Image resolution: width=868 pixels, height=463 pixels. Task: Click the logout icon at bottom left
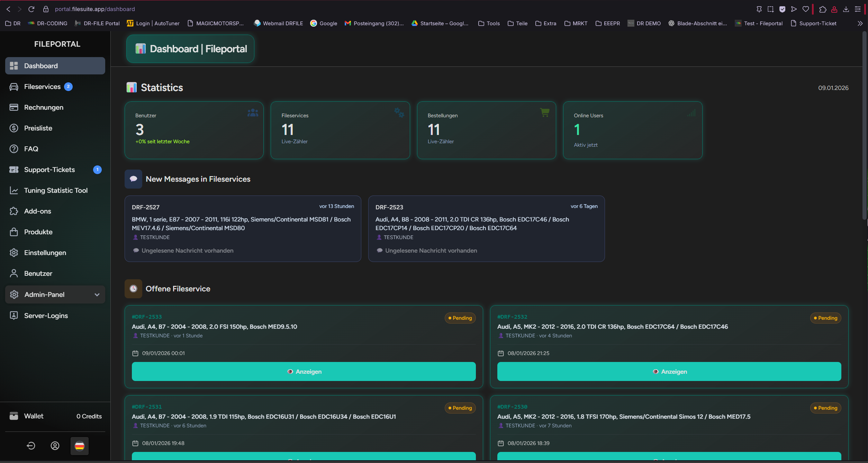point(31,446)
